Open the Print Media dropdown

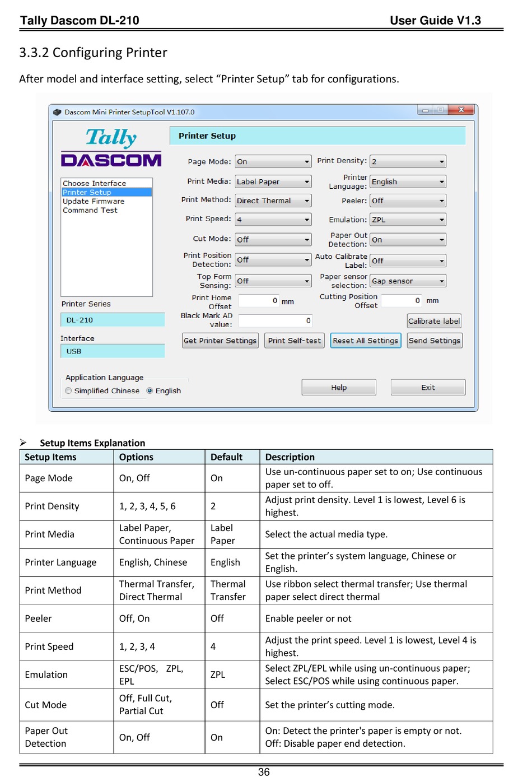(x=273, y=182)
